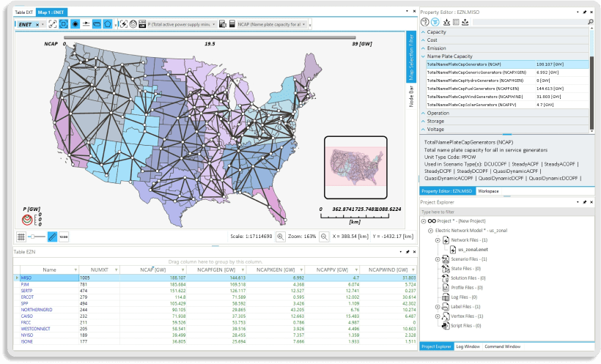The height and width of the screenshot is (364, 601).
Task: Collapse the Name Plate Capacity section
Action: 423,56
